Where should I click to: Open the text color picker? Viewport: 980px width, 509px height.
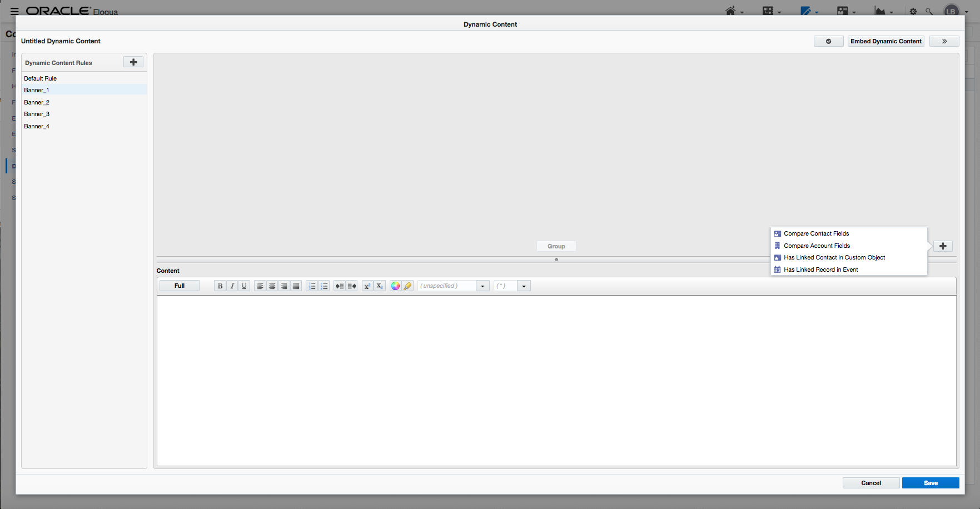point(395,286)
